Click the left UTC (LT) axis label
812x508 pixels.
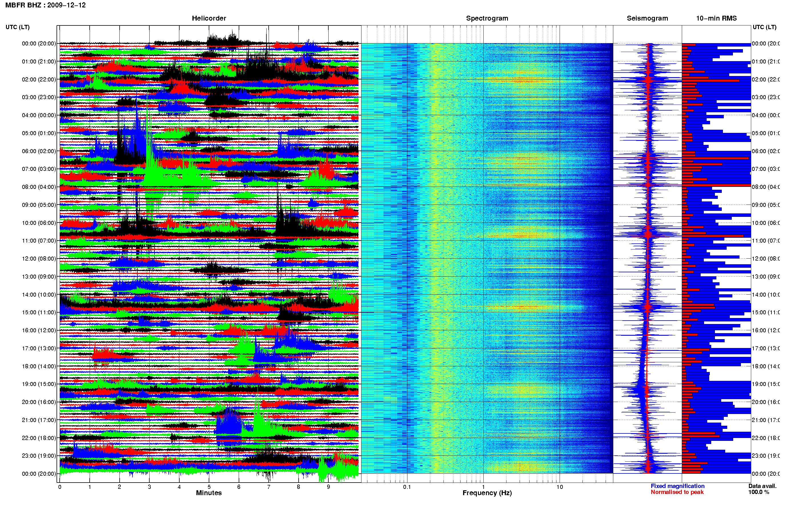point(17,27)
